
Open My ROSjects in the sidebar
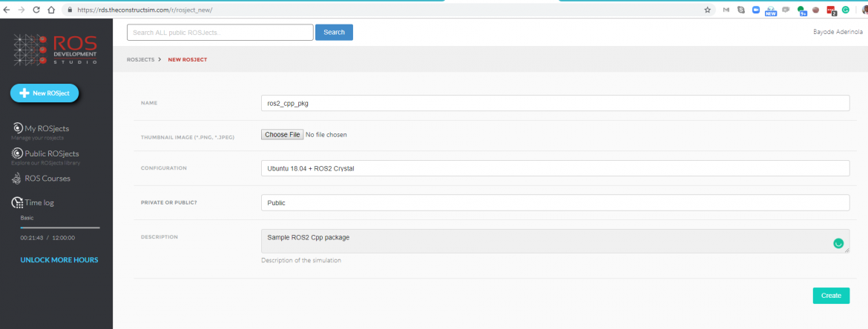pos(47,129)
